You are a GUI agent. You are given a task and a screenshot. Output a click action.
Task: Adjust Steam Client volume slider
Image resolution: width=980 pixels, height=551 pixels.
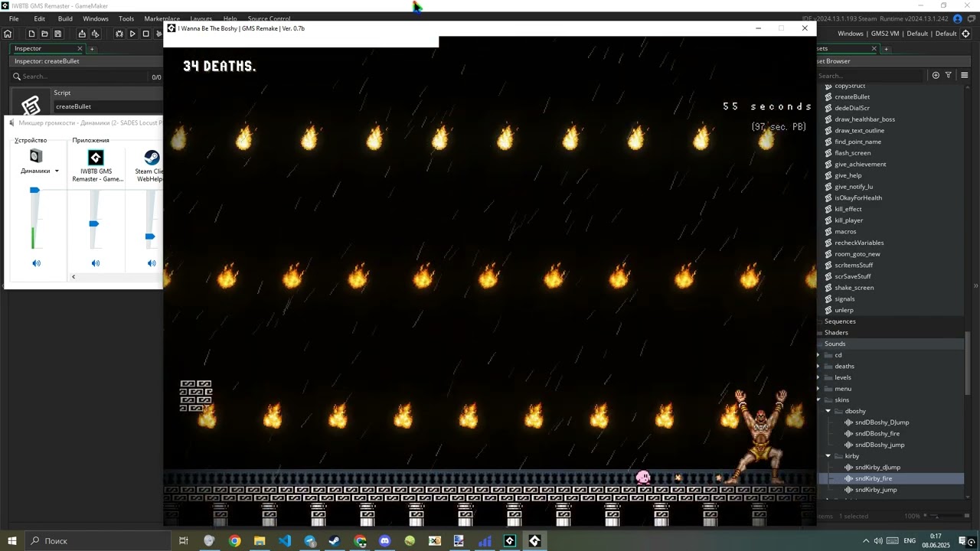coord(150,236)
